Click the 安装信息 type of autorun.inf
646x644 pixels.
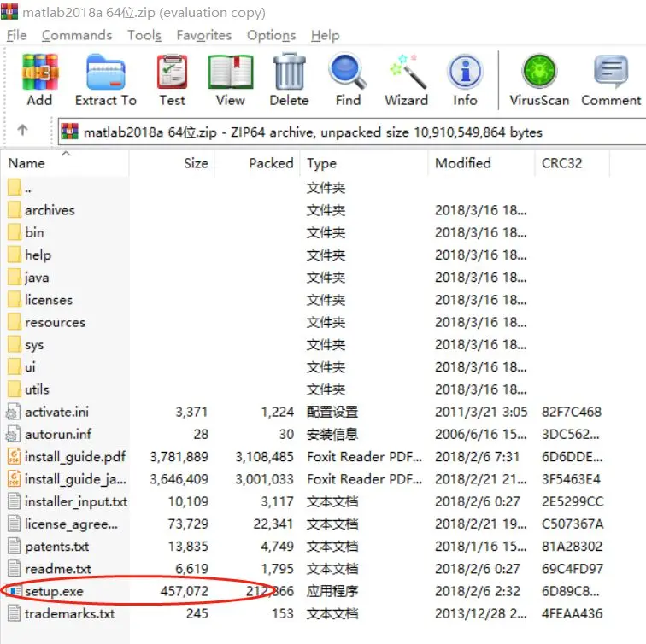332,435
